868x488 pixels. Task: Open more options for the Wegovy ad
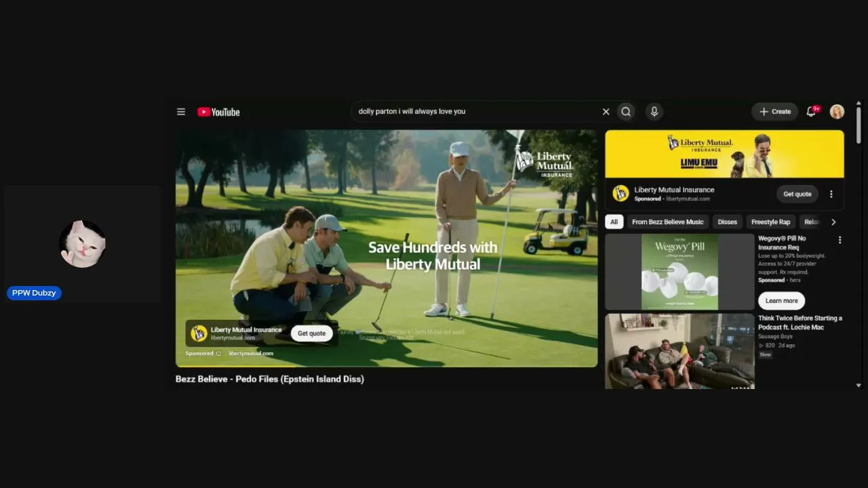(x=840, y=240)
